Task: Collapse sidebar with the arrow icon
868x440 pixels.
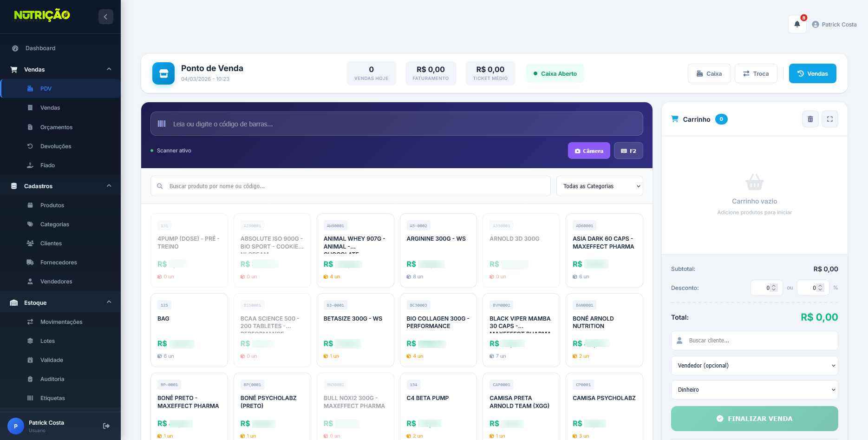Action: [105, 17]
